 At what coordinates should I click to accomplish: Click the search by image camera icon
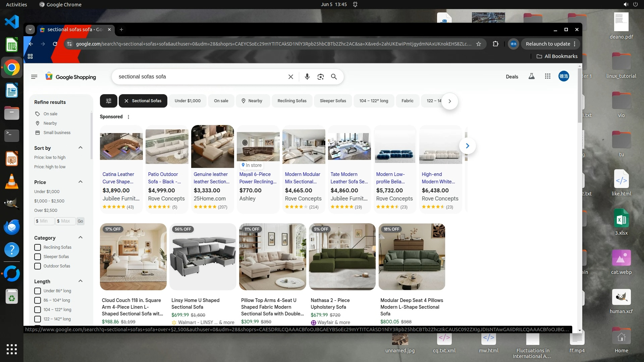pyautogui.click(x=320, y=77)
